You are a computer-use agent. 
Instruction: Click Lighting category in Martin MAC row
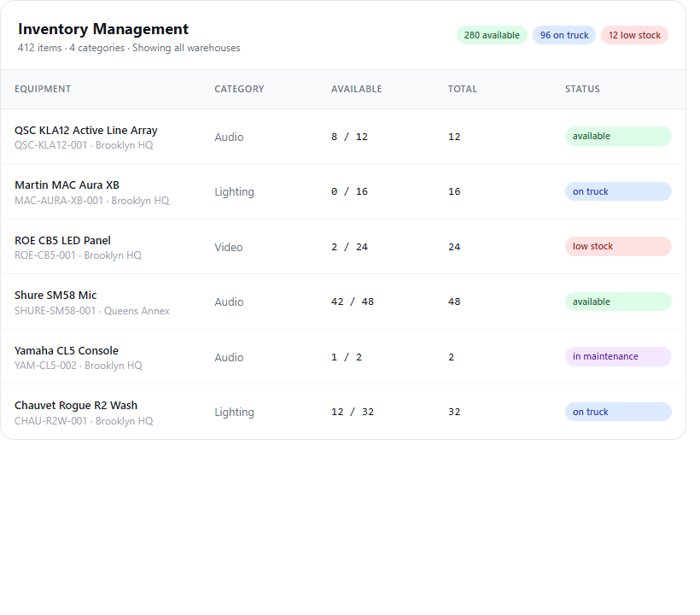pyautogui.click(x=235, y=192)
